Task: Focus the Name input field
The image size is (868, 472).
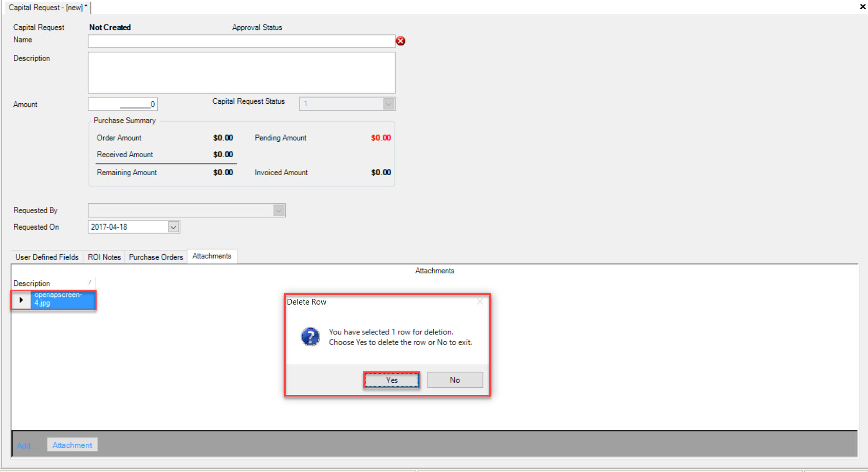Action: pyautogui.click(x=242, y=41)
